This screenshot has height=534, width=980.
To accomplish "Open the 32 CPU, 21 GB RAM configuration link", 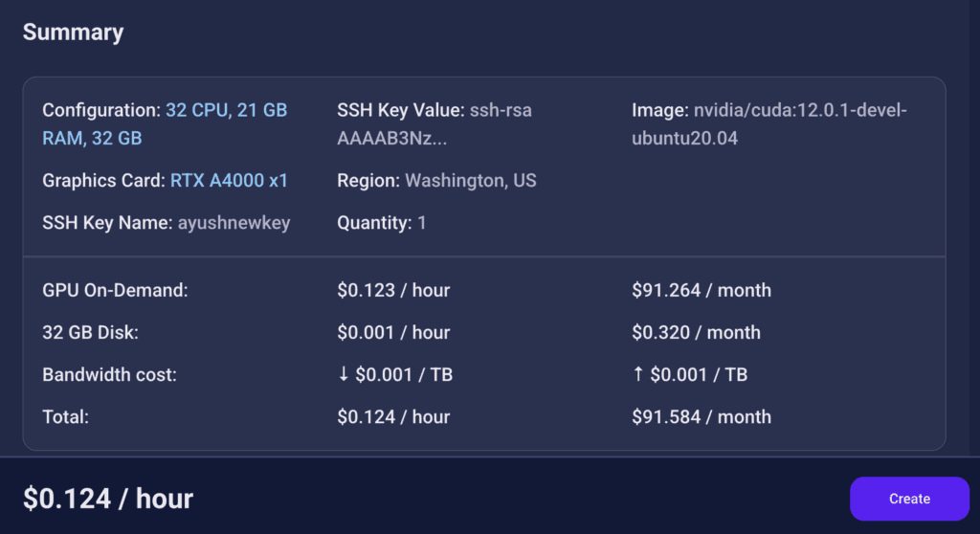I will (226, 111).
